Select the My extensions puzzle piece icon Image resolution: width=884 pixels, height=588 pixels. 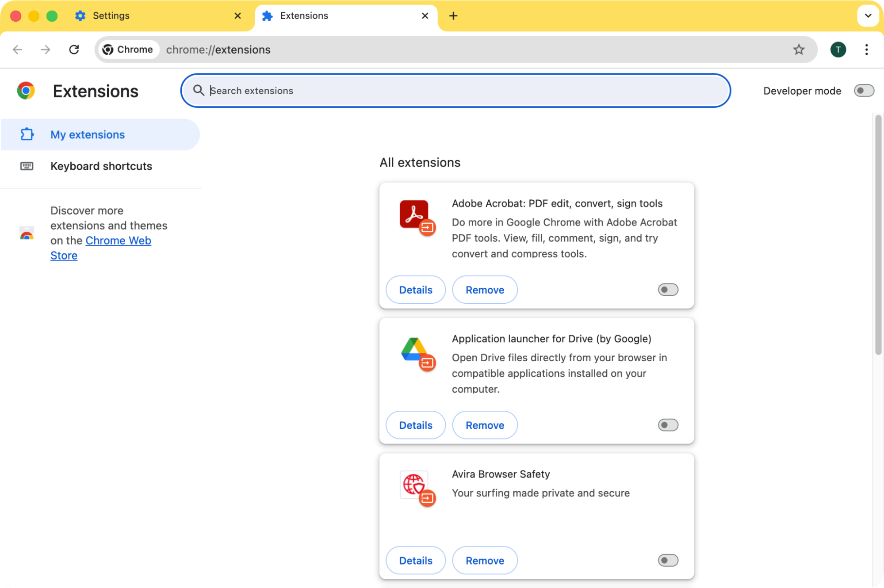pyautogui.click(x=27, y=134)
